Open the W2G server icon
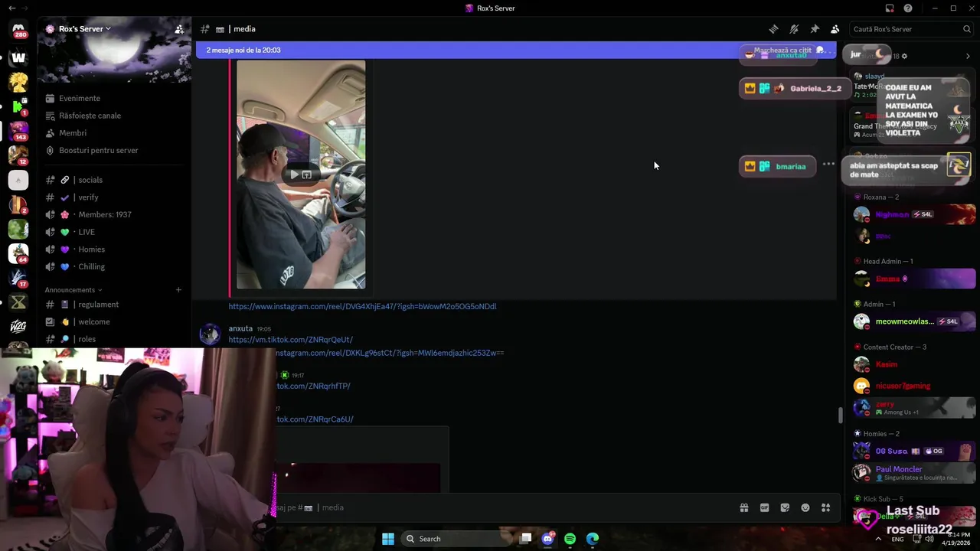The height and width of the screenshot is (551, 980). [x=18, y=327]
